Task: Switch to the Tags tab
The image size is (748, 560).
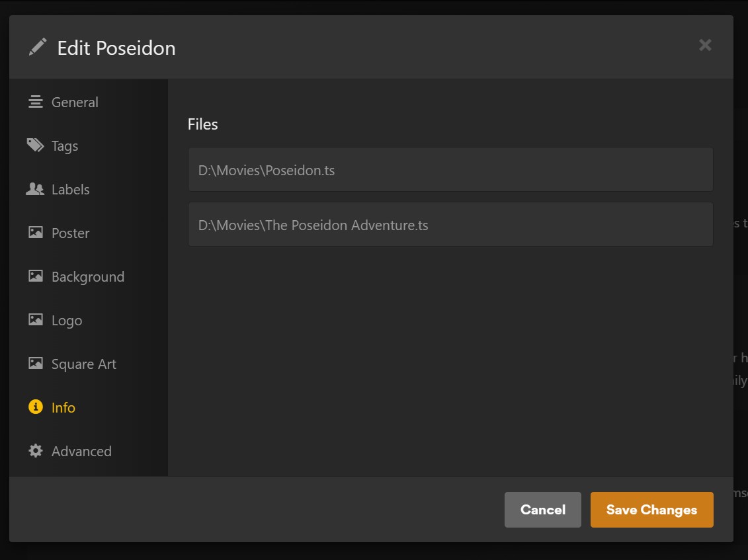Action: pos(65,146)
